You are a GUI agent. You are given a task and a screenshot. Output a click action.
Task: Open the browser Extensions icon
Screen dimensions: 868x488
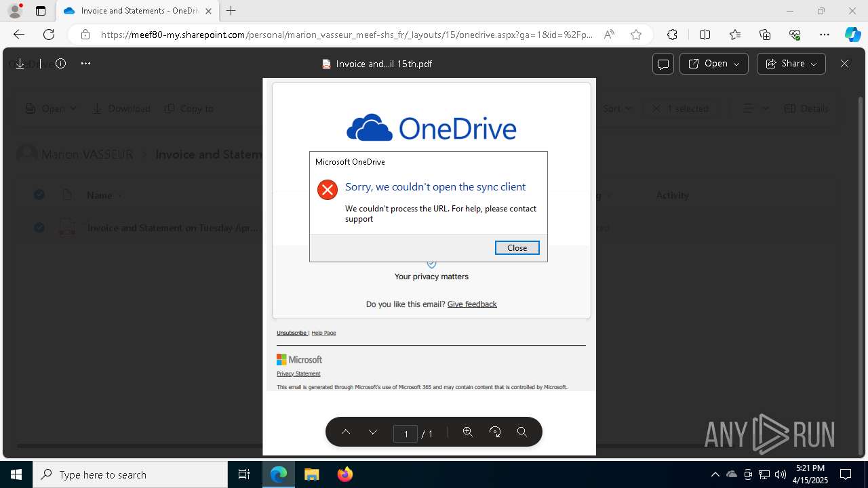point(672,35)
